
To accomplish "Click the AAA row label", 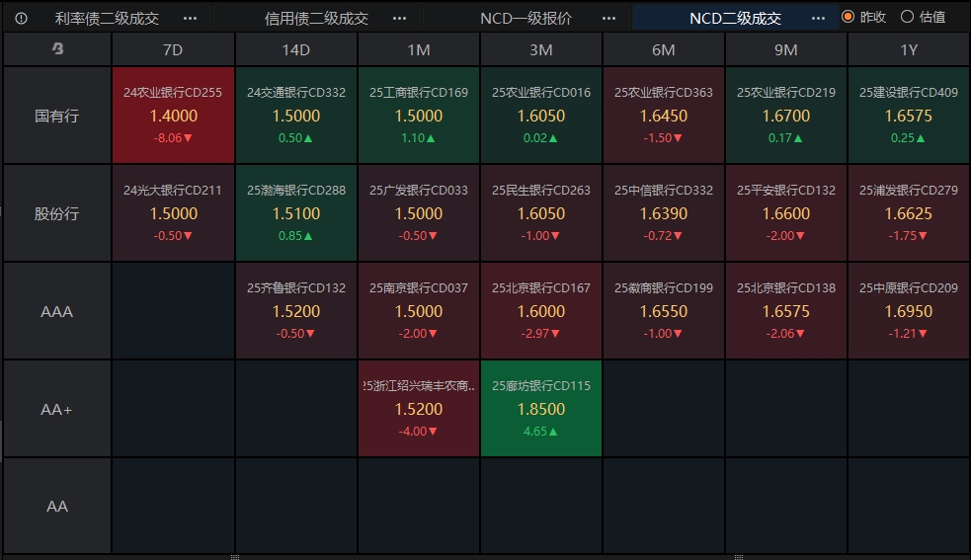I will (57, 311).
